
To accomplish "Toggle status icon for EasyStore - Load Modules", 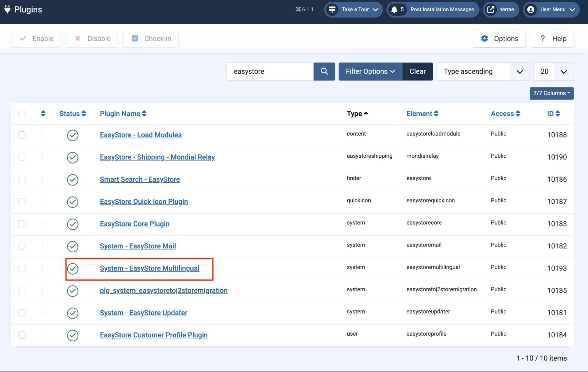I will click(73, 135).
